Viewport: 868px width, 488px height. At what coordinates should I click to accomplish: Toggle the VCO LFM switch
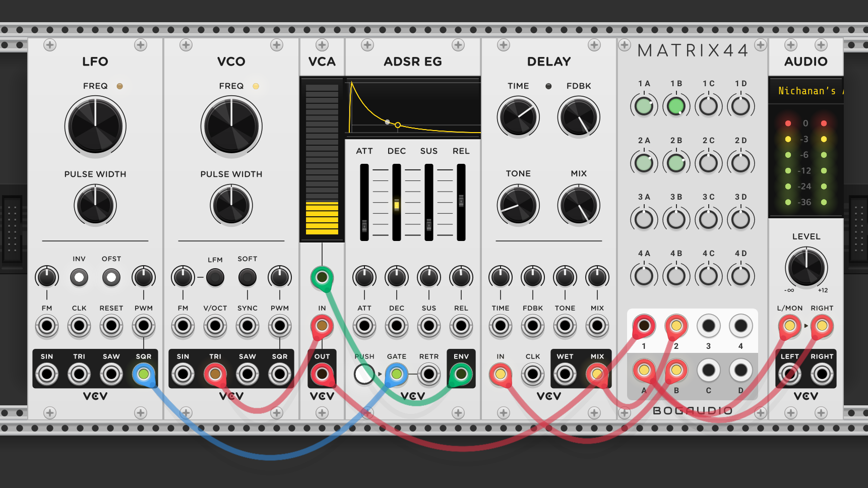[x=215, y=277]
